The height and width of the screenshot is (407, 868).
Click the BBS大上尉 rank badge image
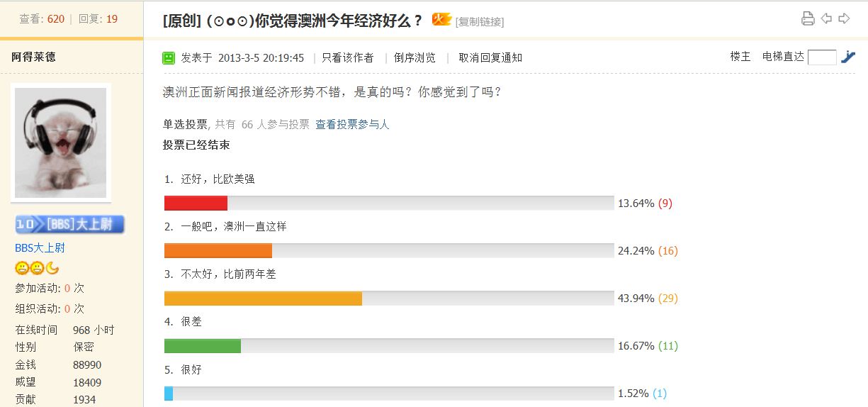[x=69, y=225]
